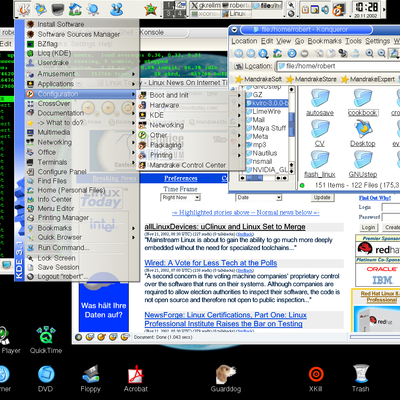Open the Desktop folder icon
Screen dimensions: 400x400
363,133
